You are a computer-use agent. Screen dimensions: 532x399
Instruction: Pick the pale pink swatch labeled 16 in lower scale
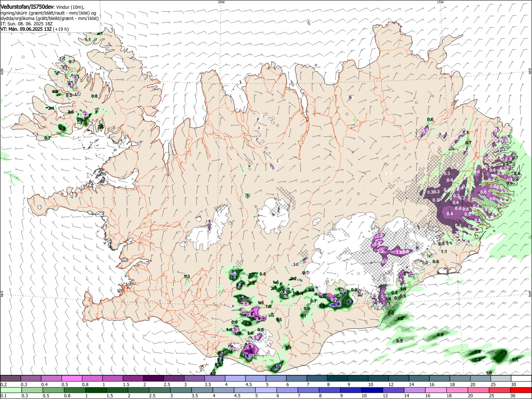click(436, 390)
